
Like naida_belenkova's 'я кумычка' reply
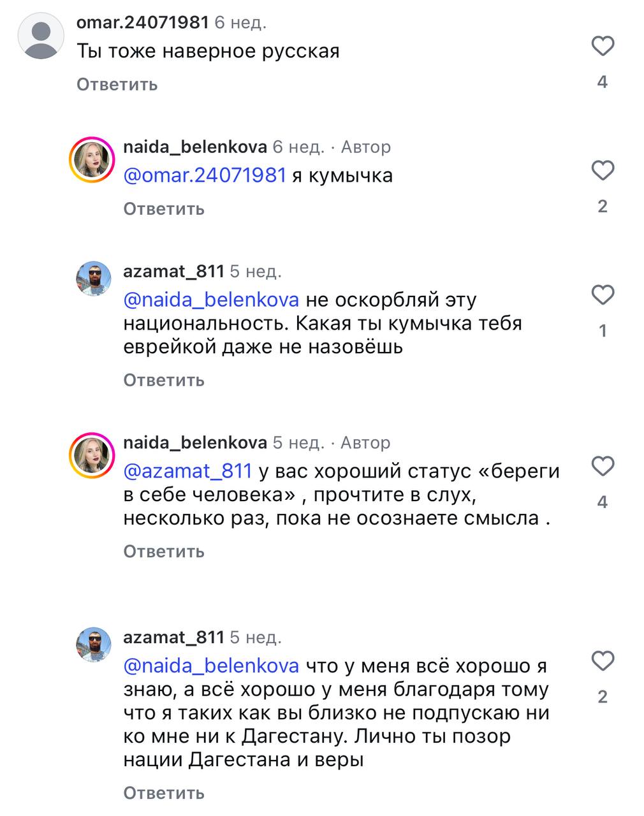601,171
